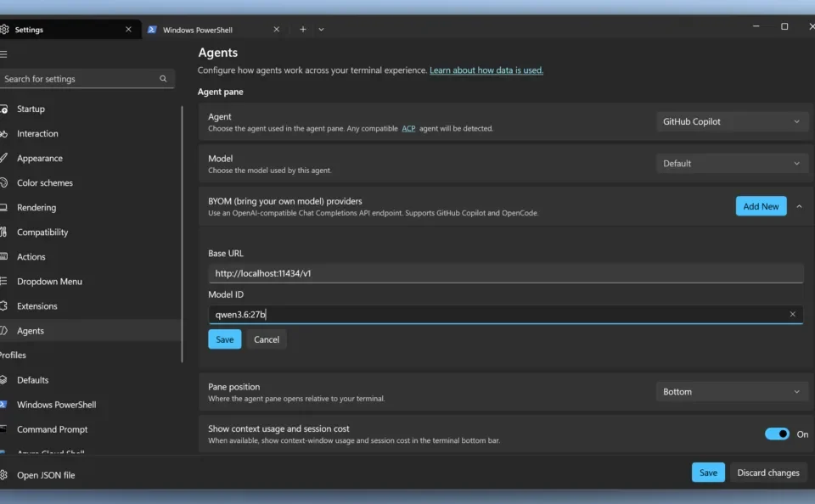Click the hamburger navigation menu icon
Image resolution: width=815 pixels, height=504 pixels.
3,54
